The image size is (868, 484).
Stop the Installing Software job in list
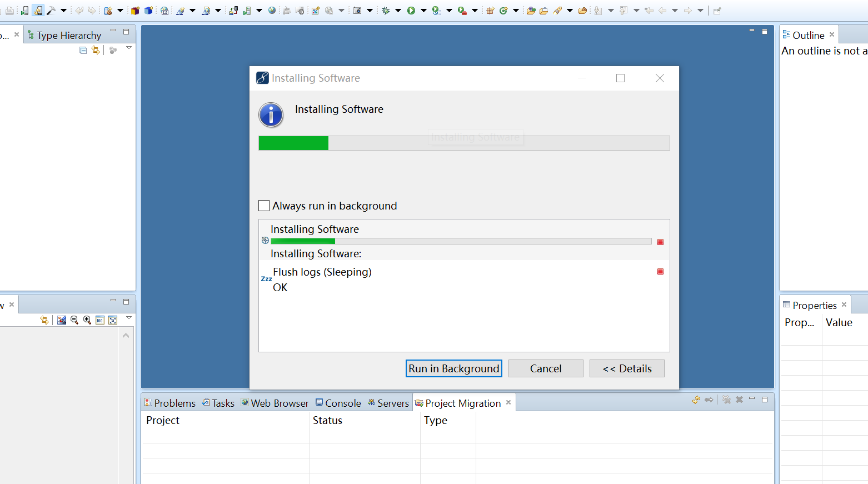click(x=660, y=242)
